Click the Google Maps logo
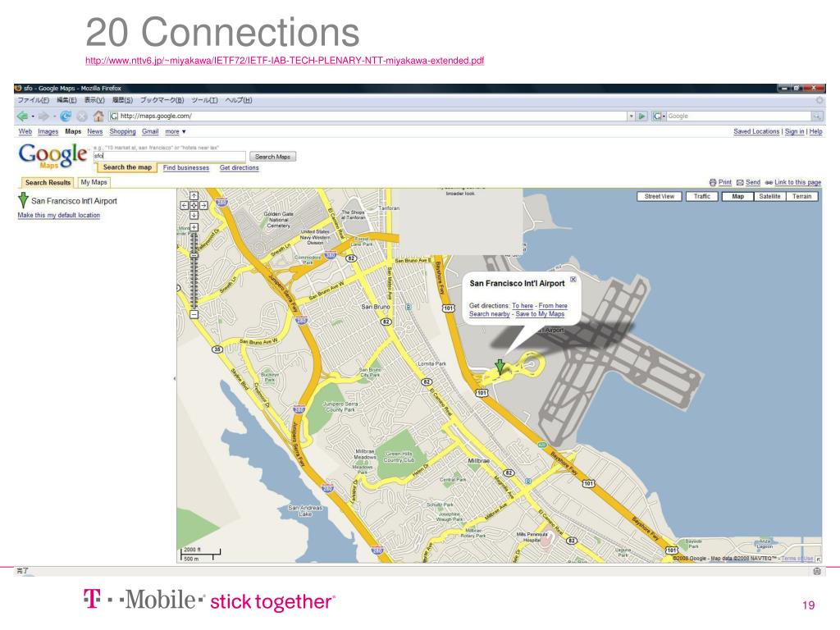840x630 pixels. pos(52,156)
